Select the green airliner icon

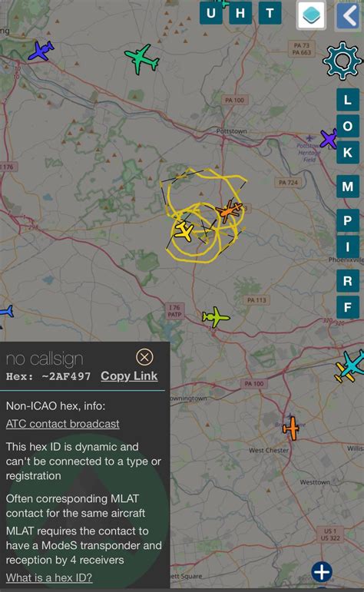pyautogui.click(x=142, y=59)
